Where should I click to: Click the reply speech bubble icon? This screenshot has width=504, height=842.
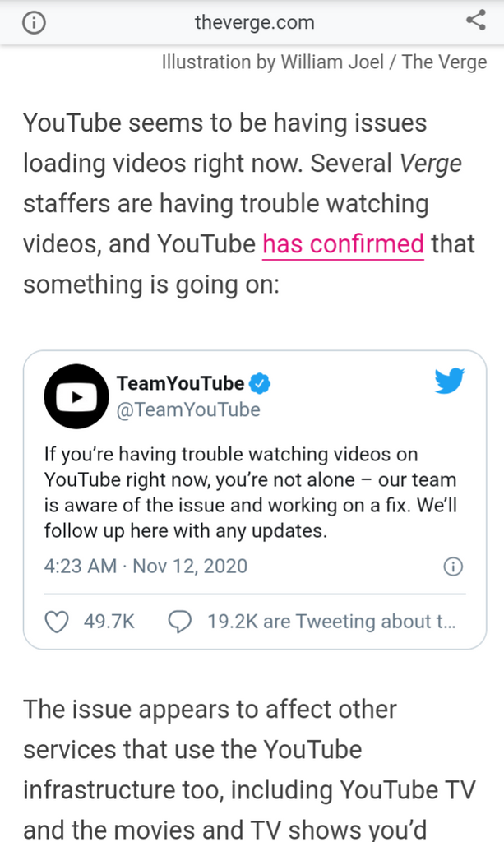coord(180,622)
